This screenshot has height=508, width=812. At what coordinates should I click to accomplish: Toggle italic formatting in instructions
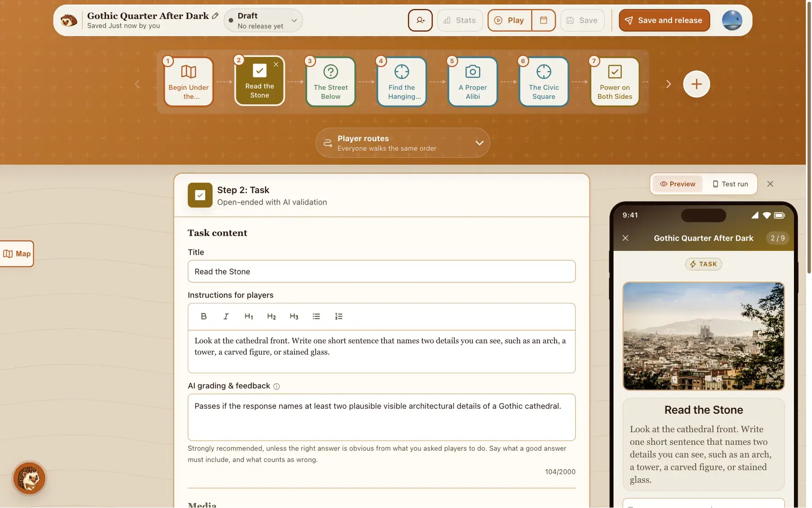pyautogui.click(x=226, y=317)
